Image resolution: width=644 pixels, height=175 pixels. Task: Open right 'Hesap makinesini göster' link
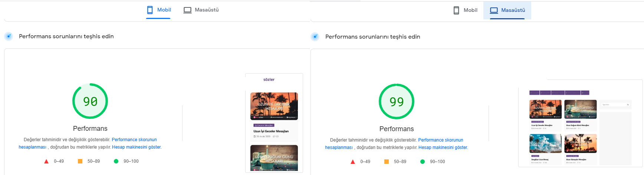443,148
